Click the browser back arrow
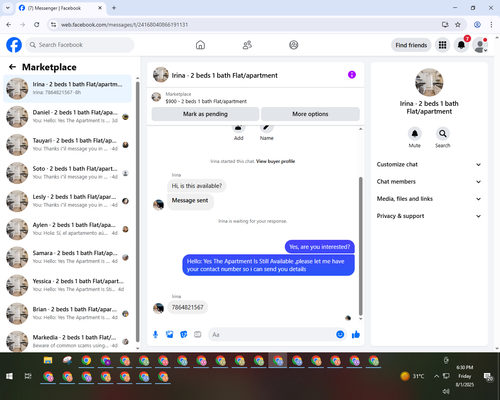 coord(9,24)
